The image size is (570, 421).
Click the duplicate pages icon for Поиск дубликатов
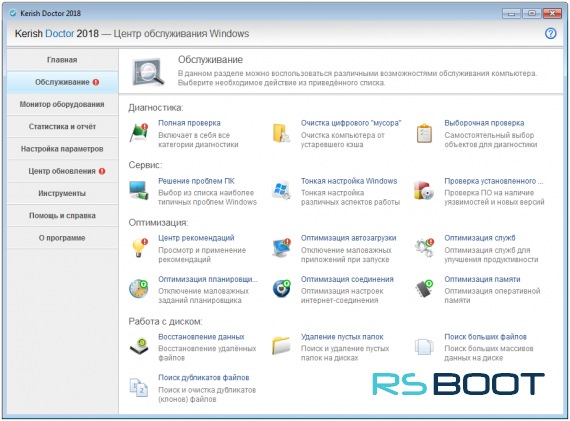click(139, 388)
